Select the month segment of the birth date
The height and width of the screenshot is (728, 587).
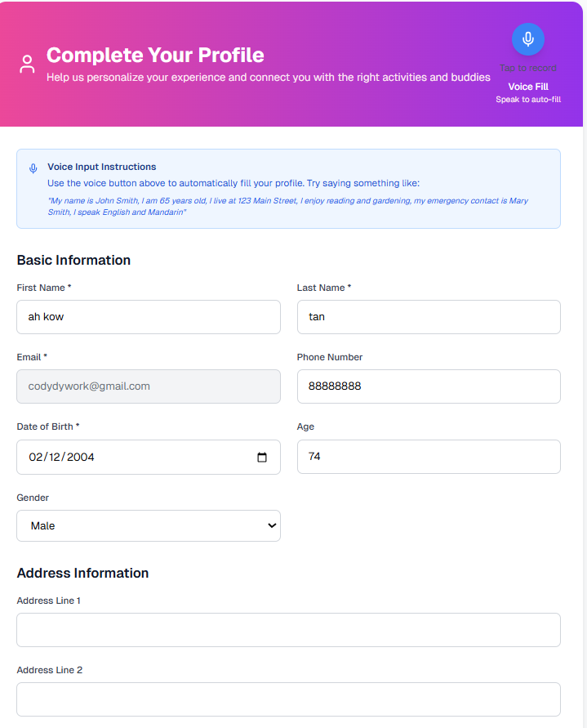35,458
